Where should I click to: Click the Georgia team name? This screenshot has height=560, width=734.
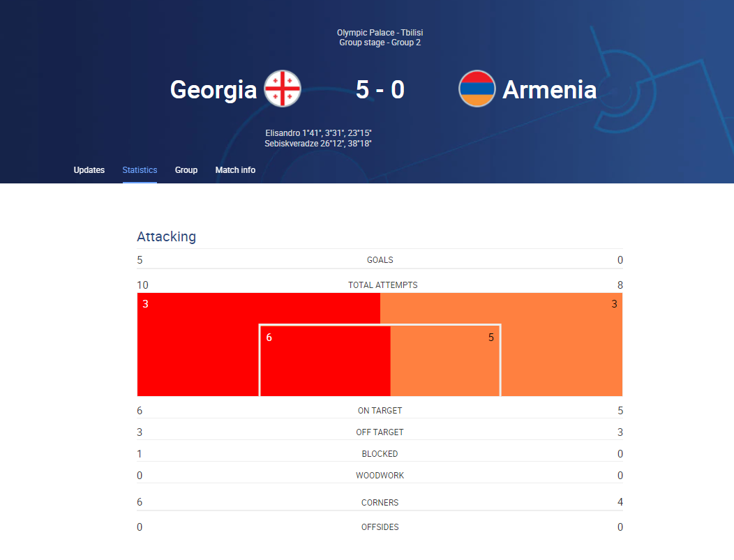click(x=214, y=89)
